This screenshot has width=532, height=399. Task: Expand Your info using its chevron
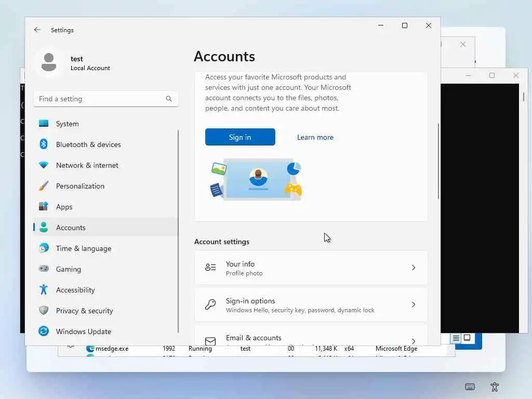point(413,268)
